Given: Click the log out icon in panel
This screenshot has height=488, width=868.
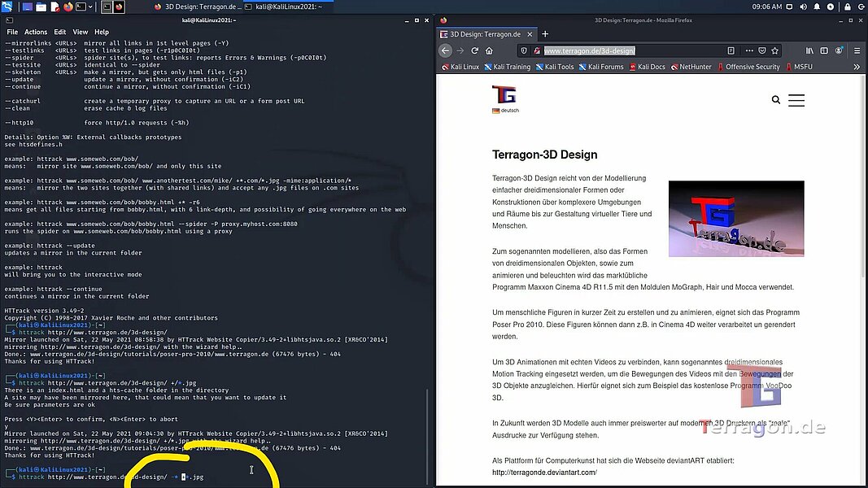Looking at the screenshot, I should coord(861,7).
